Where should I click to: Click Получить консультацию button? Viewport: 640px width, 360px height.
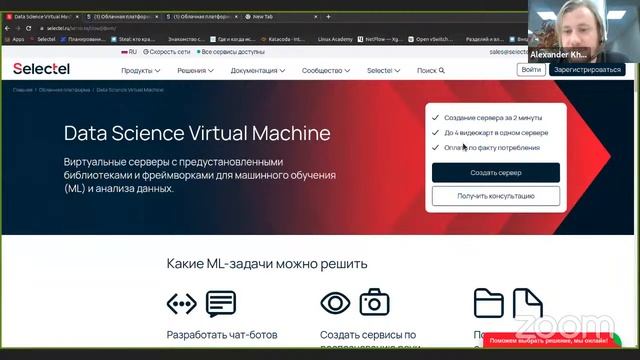tap(496, 196)
